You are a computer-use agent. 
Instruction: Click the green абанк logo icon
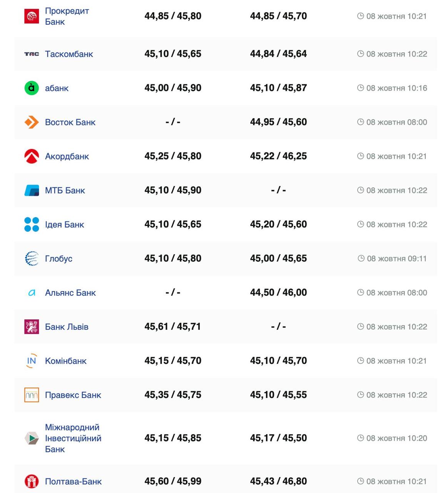[x=32, y=88]
